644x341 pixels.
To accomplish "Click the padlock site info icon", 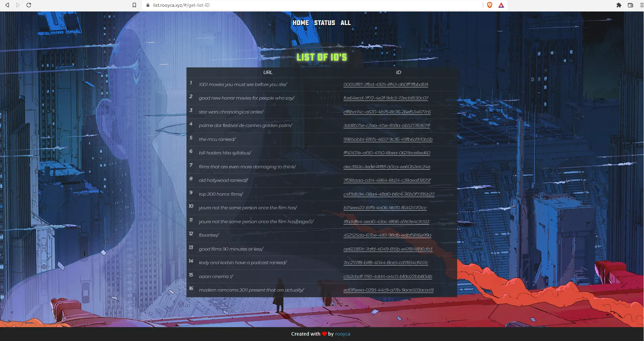I will click(x=148, y=5).
